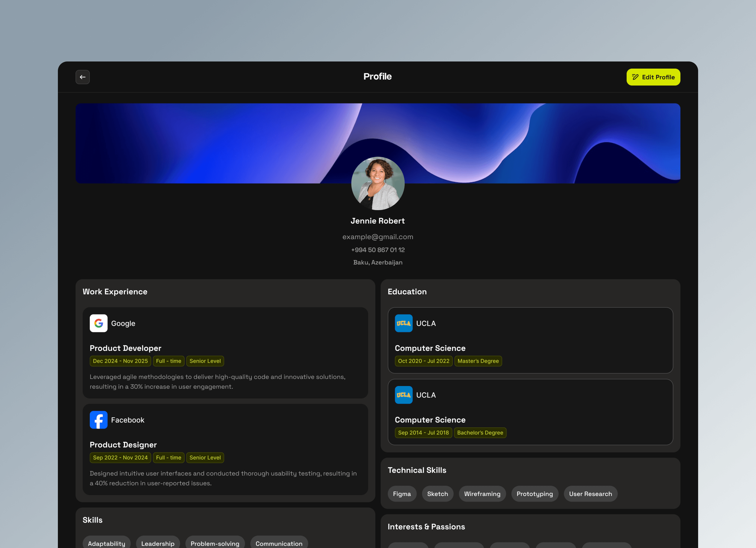
Task: Select the Product Designer job title
Action: [x=123, y=445]
